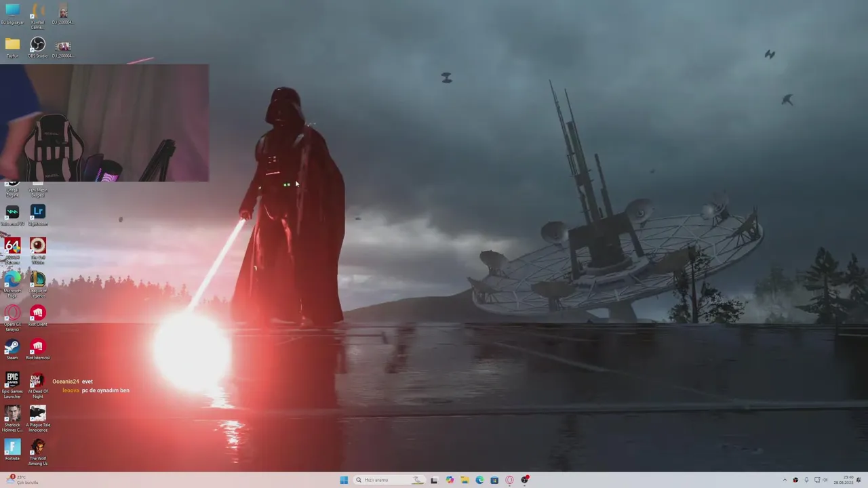Click the webcam overlay video
This screenshot has width=868, height=488.
tap(104, 123)
